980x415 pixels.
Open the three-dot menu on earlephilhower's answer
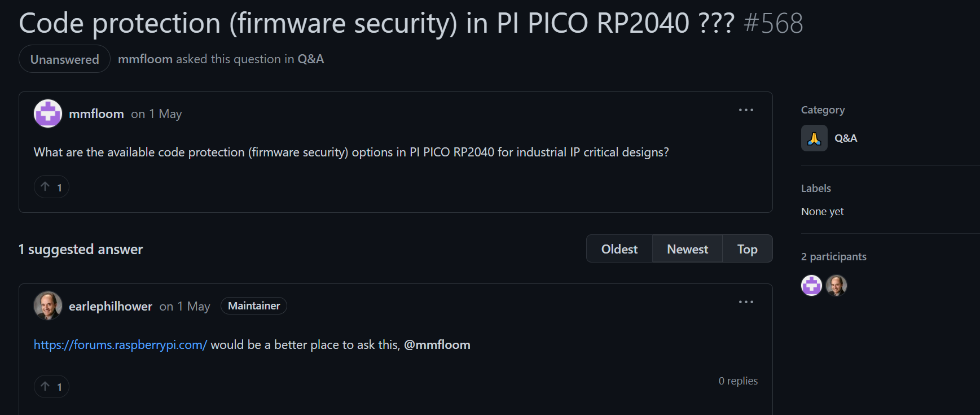[746, 302]
